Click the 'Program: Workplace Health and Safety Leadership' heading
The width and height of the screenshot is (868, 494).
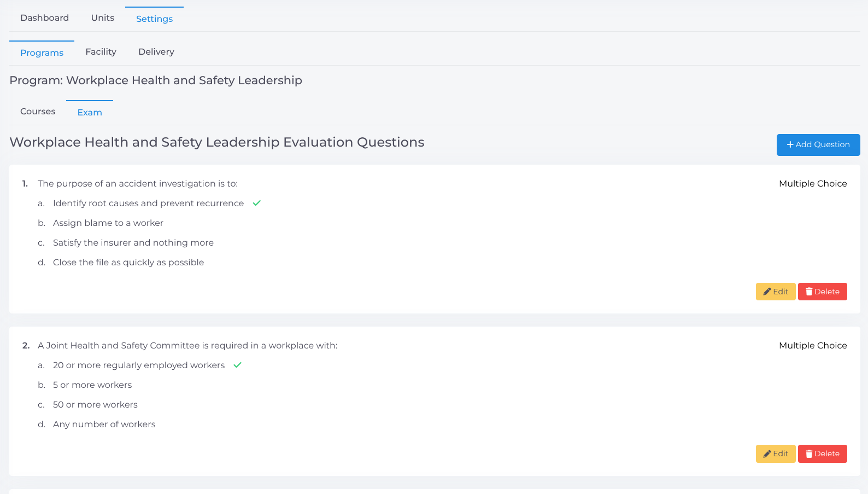[156, 80]
